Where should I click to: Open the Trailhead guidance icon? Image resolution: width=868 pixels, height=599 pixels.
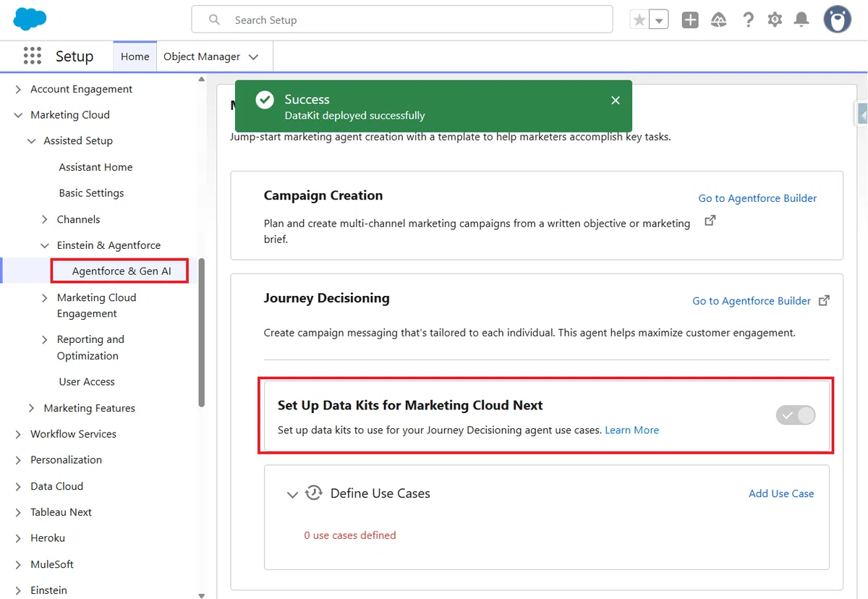718,20
